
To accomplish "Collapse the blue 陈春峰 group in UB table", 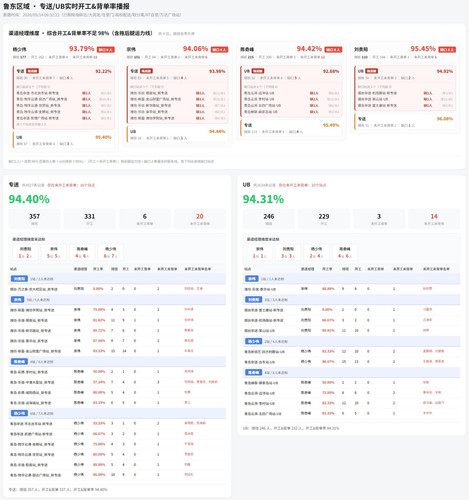I will pos(351,372).
